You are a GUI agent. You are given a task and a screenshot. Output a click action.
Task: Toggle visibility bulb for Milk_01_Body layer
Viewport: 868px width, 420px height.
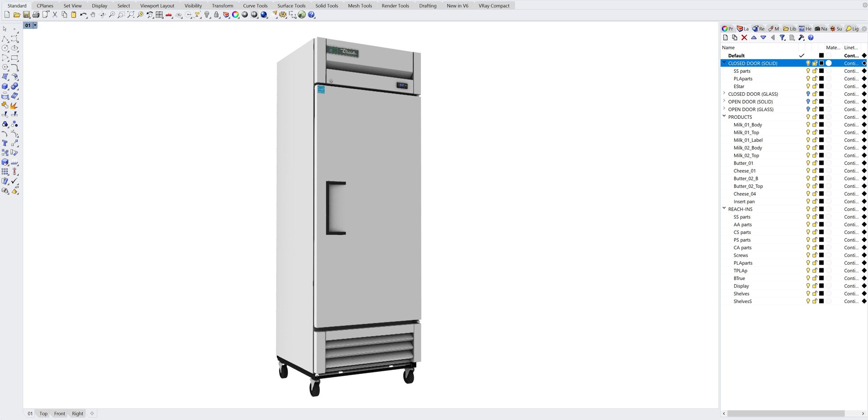click(x=808, y=125)
